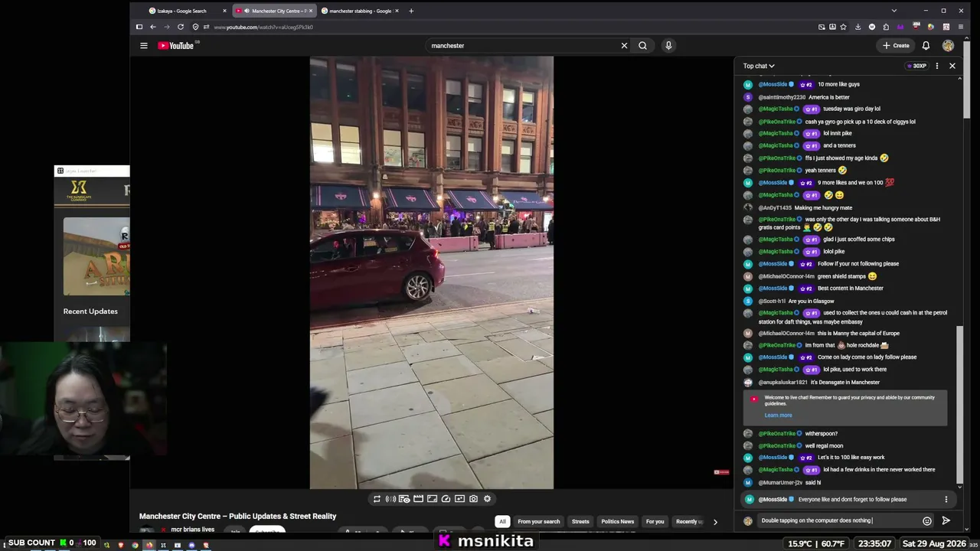Image resolution: width=980 pixels, height=551 pixels.
Task: Select the Streets filter chip
Action: click(580, 522)
